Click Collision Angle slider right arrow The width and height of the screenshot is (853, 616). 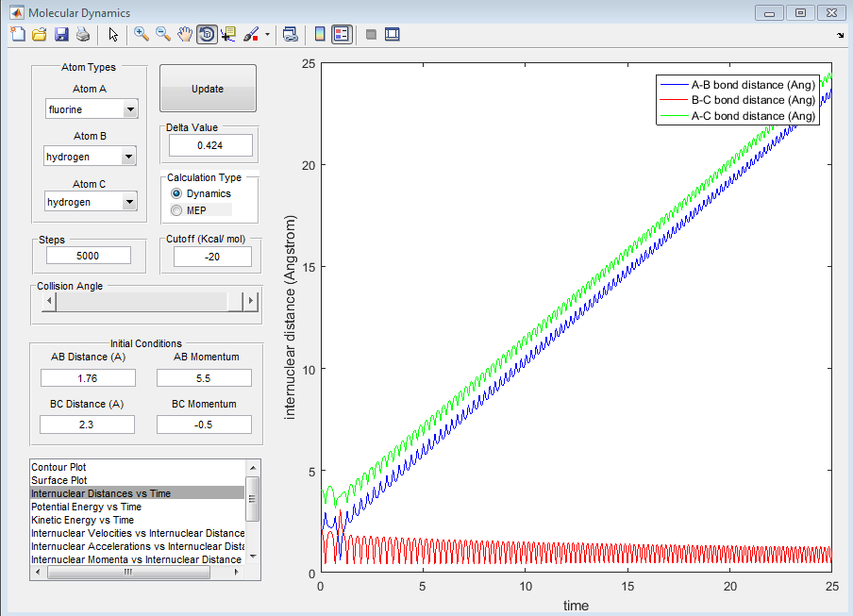[250, 301]
